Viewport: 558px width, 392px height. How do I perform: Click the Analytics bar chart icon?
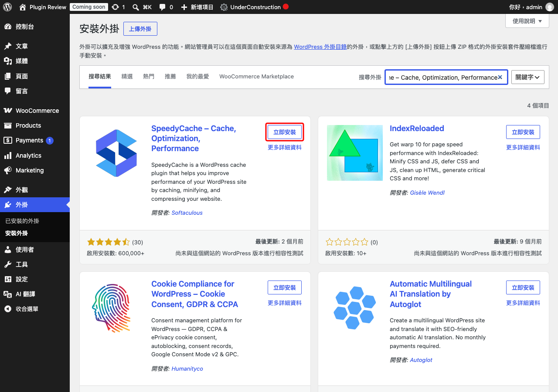click(8, 155)
